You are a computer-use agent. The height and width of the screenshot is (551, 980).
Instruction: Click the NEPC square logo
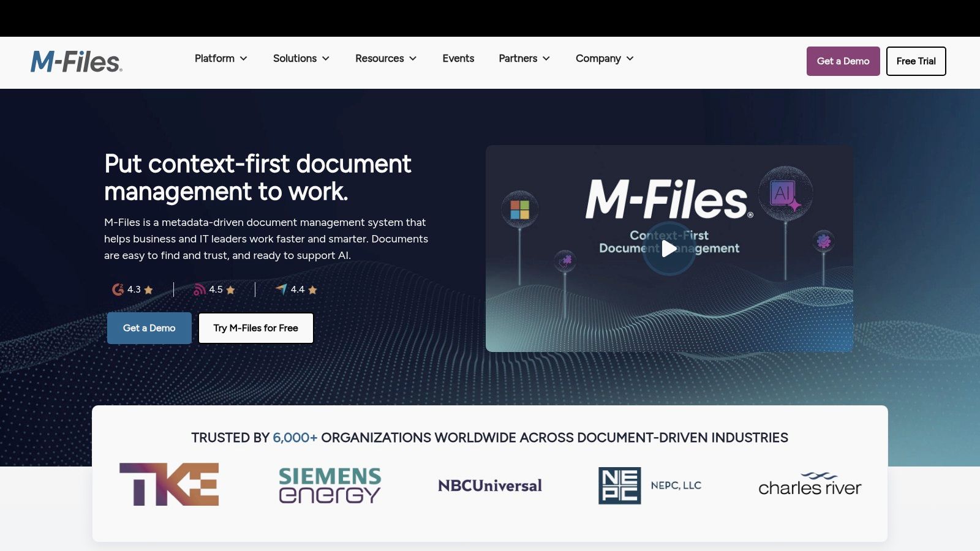tap(620, 485)
